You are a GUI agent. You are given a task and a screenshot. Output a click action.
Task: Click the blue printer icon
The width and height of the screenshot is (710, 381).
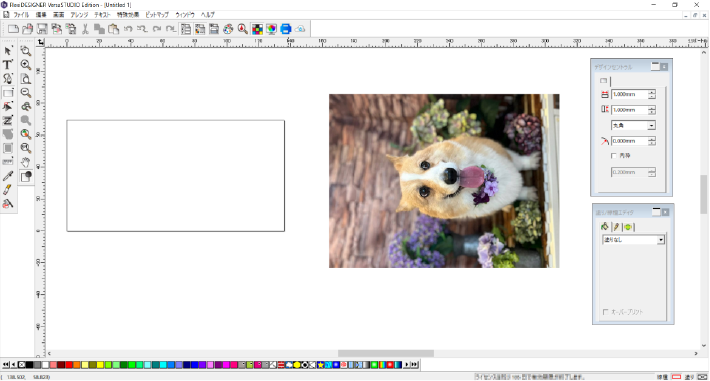tap(286, 29)
